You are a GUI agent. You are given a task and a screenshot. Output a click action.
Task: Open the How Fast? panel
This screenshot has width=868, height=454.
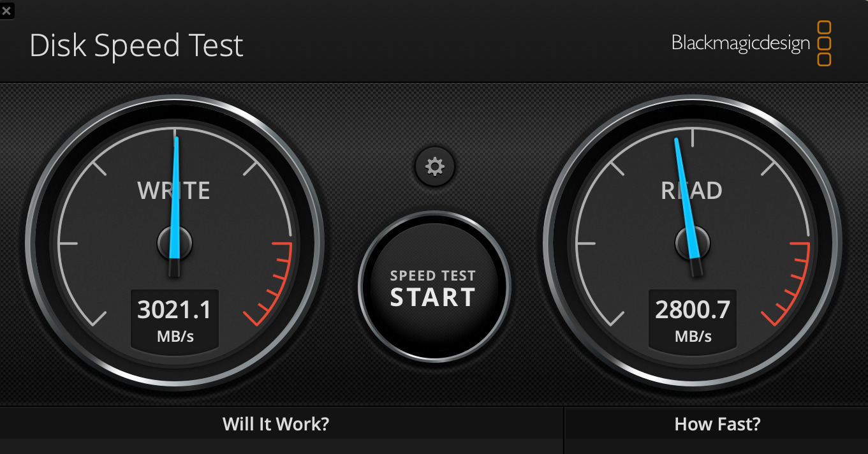[x=717, y=424]
